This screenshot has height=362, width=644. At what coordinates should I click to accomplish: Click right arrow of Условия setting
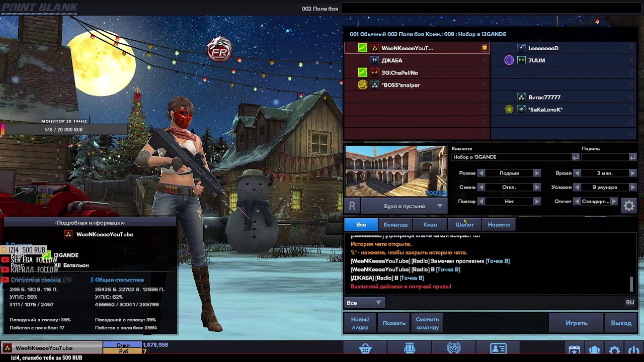tap(632, 187)
